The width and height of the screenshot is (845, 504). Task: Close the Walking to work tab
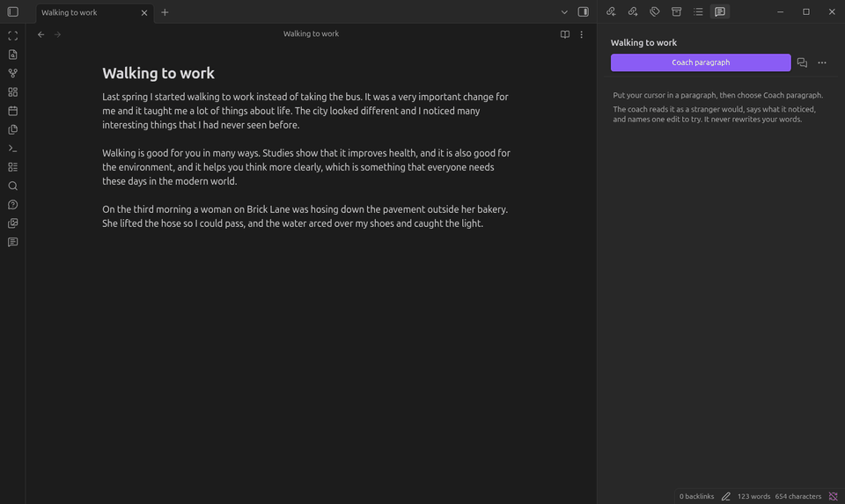(x=143, y=12)
